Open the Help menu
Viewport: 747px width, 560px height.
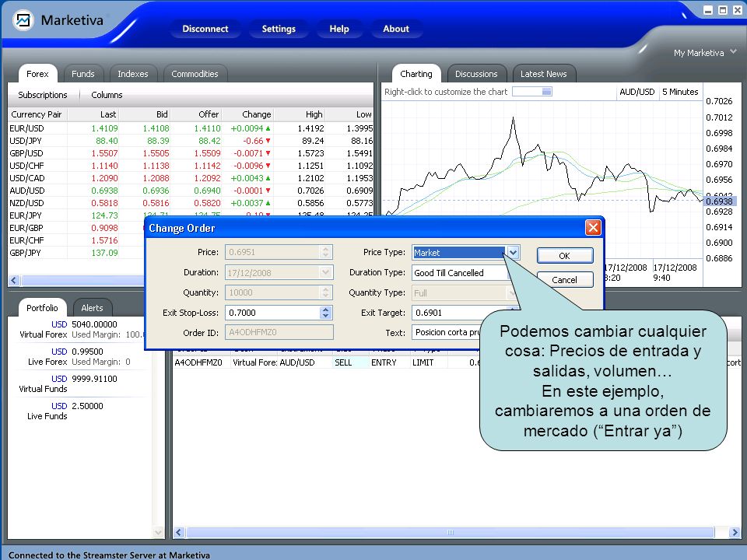pos(339,29)
